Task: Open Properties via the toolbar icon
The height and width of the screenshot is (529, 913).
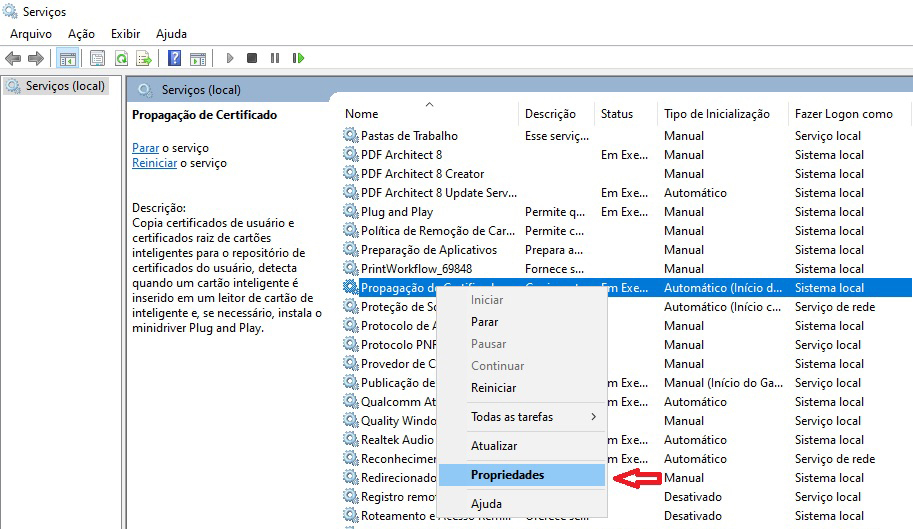Action: click(97, 58)
